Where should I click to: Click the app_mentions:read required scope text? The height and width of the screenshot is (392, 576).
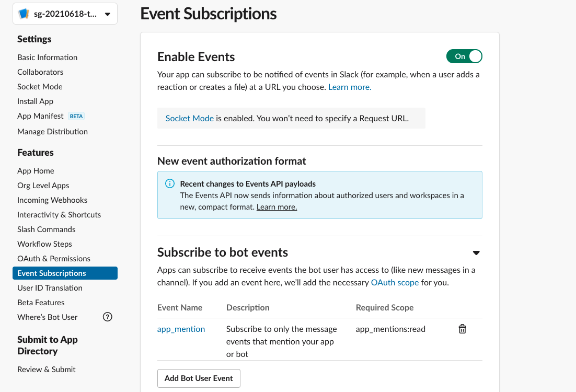[390, 329]
